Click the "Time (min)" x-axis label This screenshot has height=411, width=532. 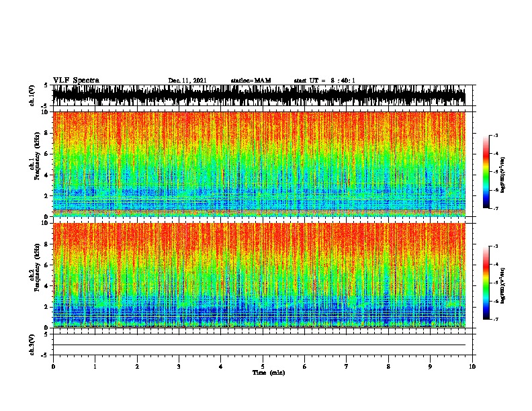click(269, 373)
